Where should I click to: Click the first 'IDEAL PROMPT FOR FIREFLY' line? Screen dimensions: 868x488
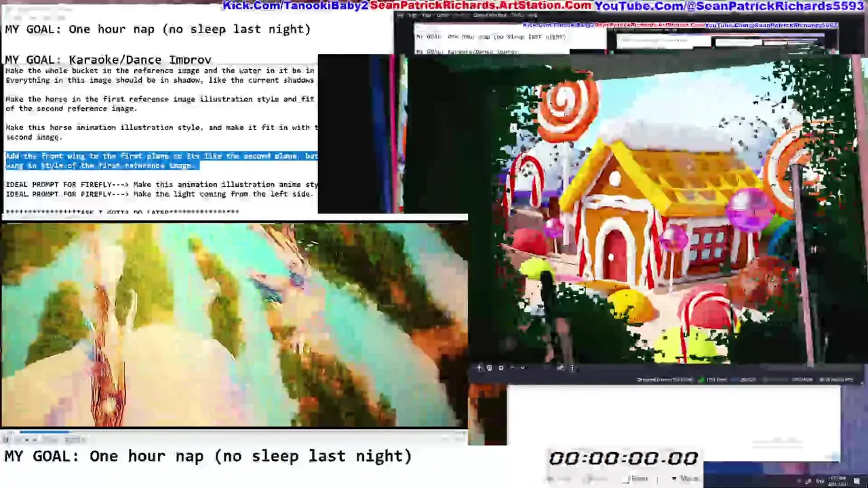point(161,184)
